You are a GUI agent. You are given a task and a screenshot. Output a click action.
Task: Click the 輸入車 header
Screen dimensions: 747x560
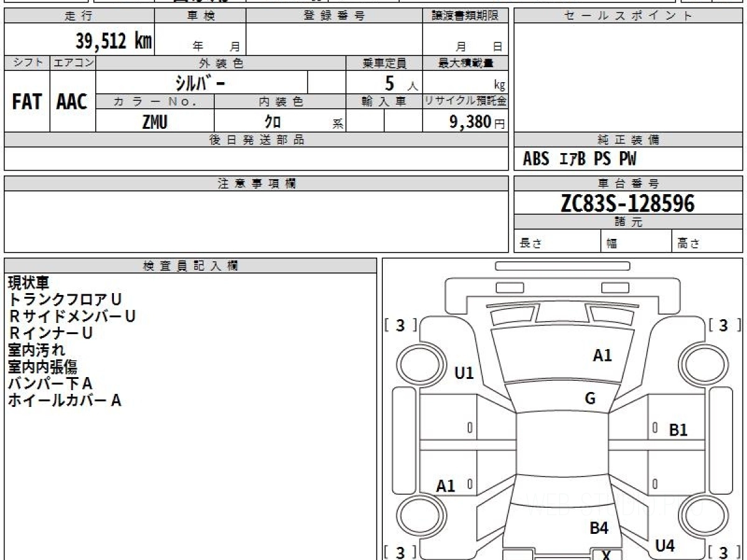(x=384, y=101)
